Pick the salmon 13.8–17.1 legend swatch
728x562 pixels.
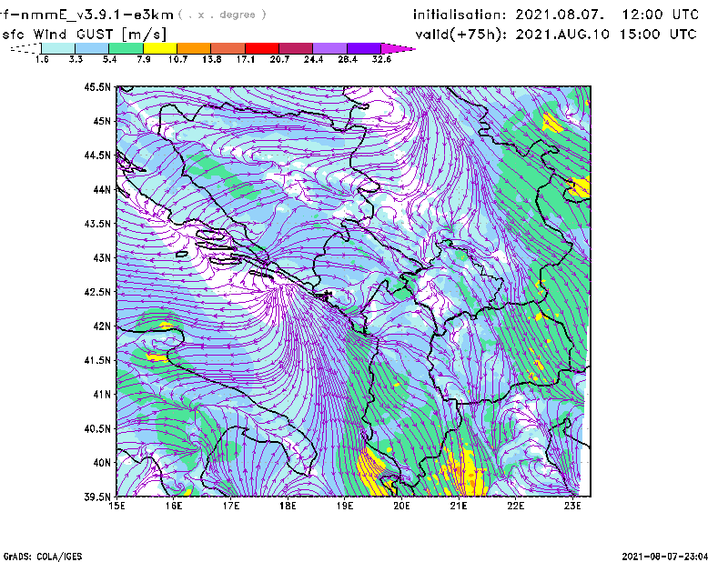coord(228,48)
